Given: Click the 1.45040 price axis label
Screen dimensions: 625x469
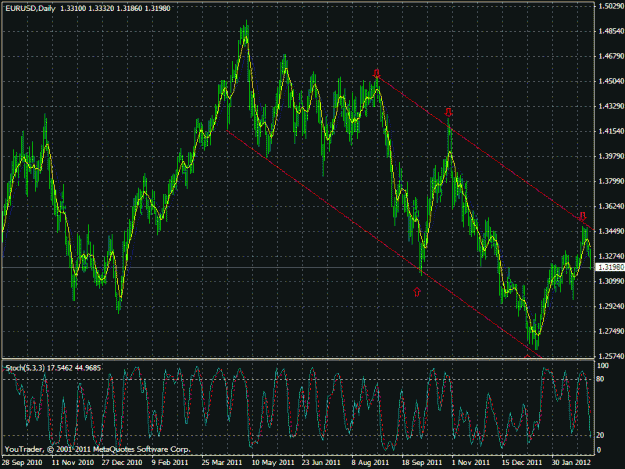Looking at the screenshot, I should point(611,81).
